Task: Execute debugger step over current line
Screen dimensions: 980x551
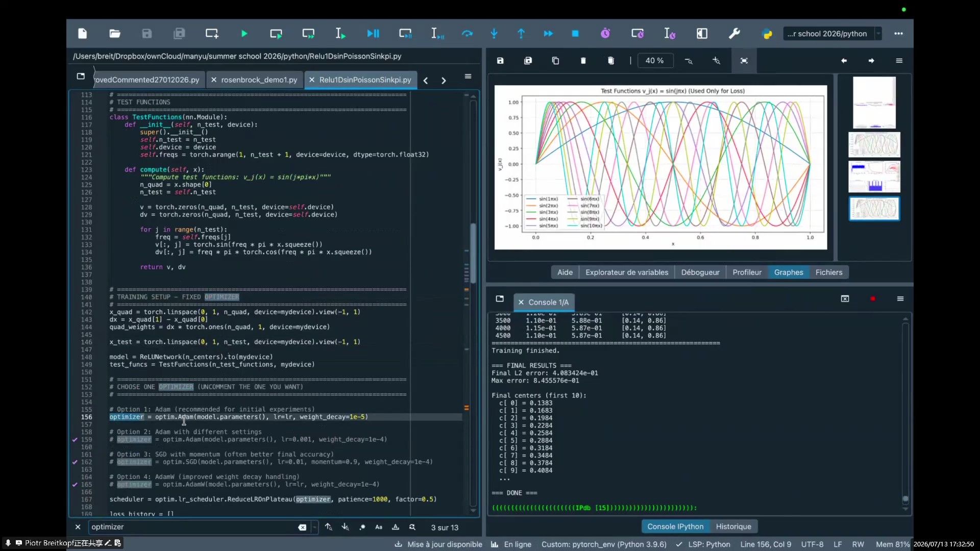Action: [x=467, y=34]
